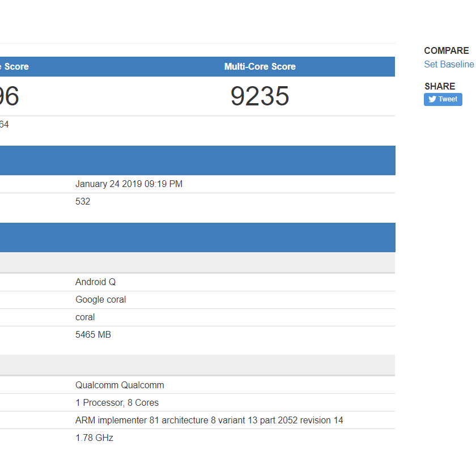Click the Qualcomm Qualcomm processor name
The width and height of the screenshot is (476, 450).
tap(120, 385)
